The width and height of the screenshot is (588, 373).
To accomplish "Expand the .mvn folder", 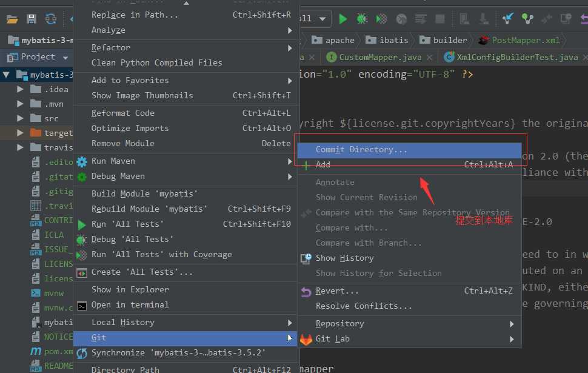I will 20,104.
